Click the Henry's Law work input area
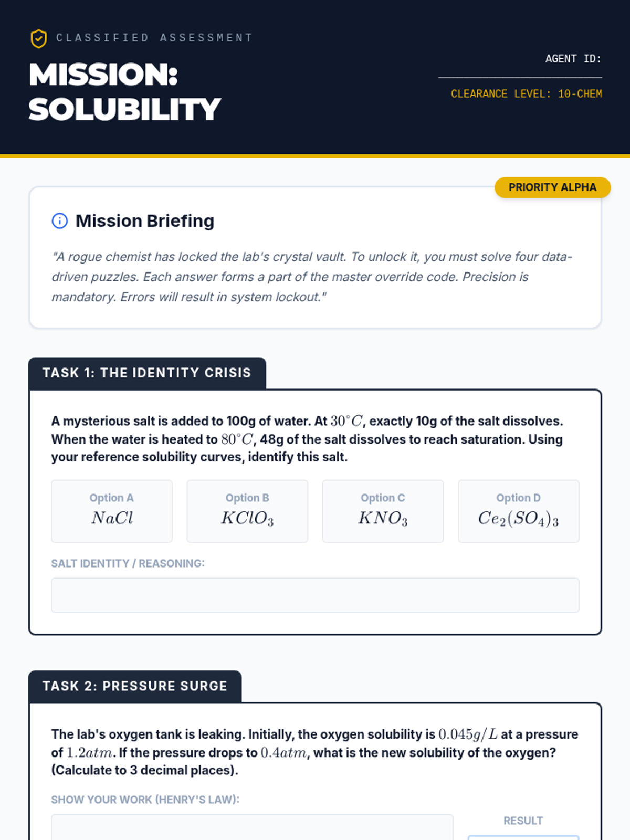This screenshot has width=630, height=840. (x=252, y=828)
